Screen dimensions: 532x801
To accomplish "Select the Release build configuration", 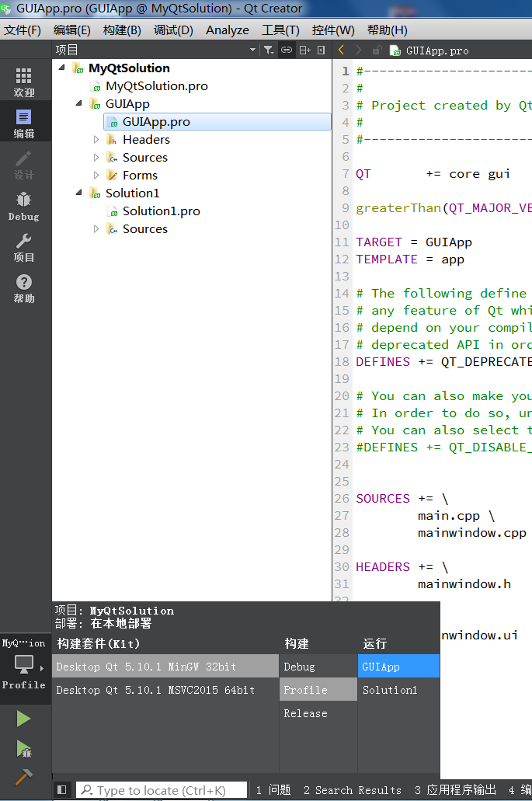I will click(318, 713).
